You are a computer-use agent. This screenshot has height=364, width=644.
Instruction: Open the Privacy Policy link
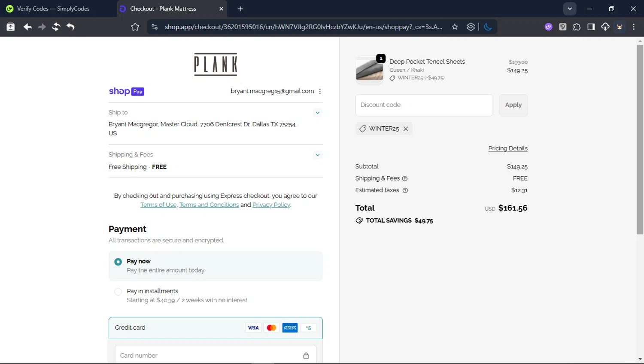pyautogui.click(x=271, y=205)
